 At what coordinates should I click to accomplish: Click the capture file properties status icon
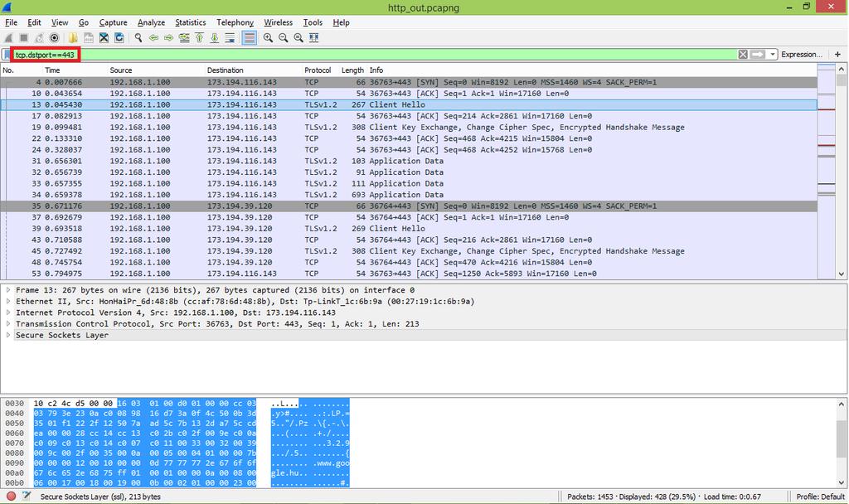coord(26,497)
